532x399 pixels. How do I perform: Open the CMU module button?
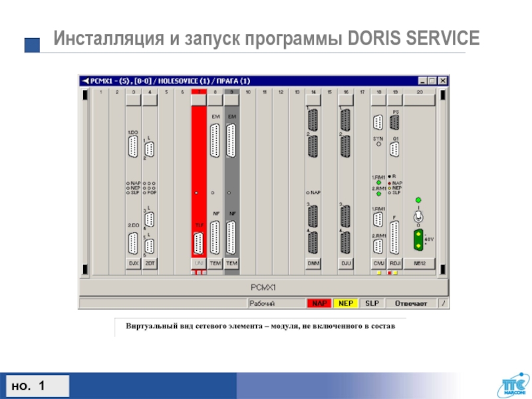pos(378,263)
